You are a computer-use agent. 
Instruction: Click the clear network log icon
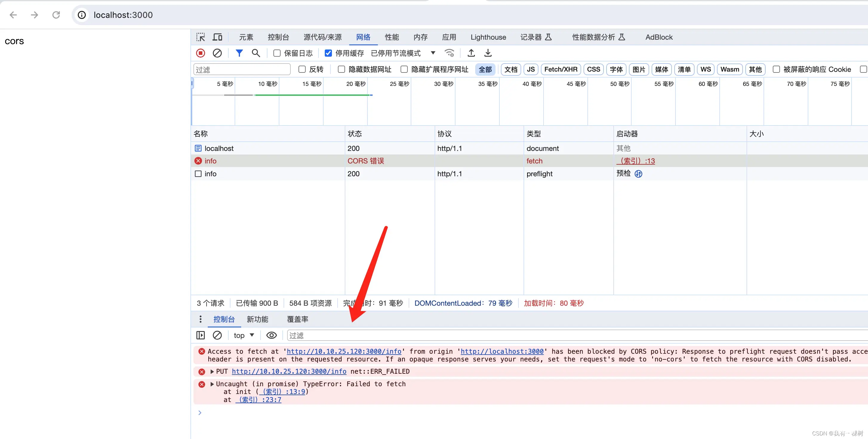coord(217,52)
